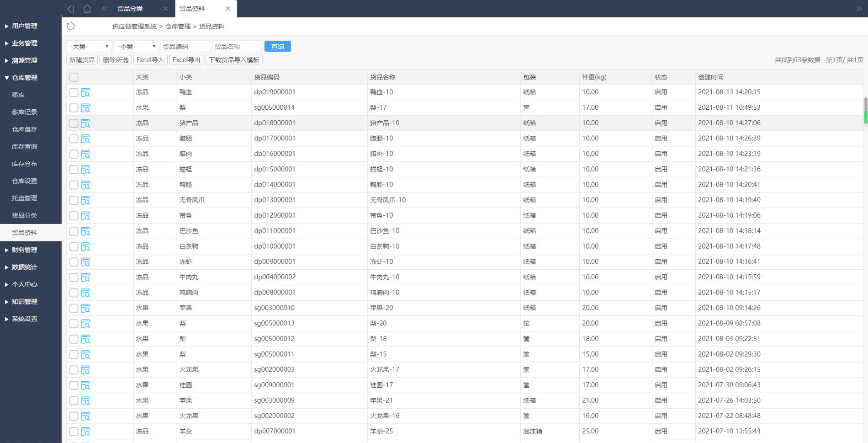868x443 pixels.
Task: Click the blue 查询 search button
Action: pos(277,47)
